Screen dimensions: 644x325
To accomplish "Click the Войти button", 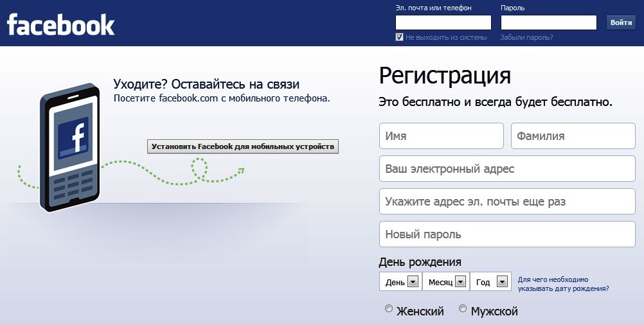I will tap(621, 22).
